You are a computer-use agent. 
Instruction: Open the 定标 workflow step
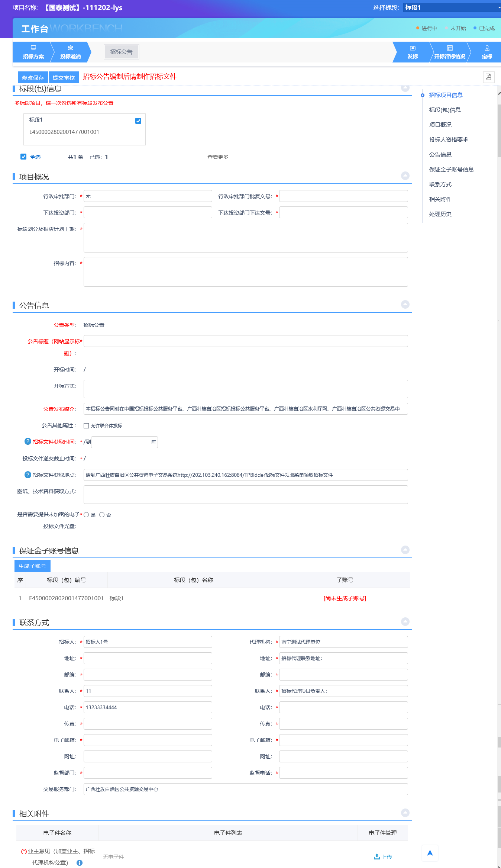point(487,52)
